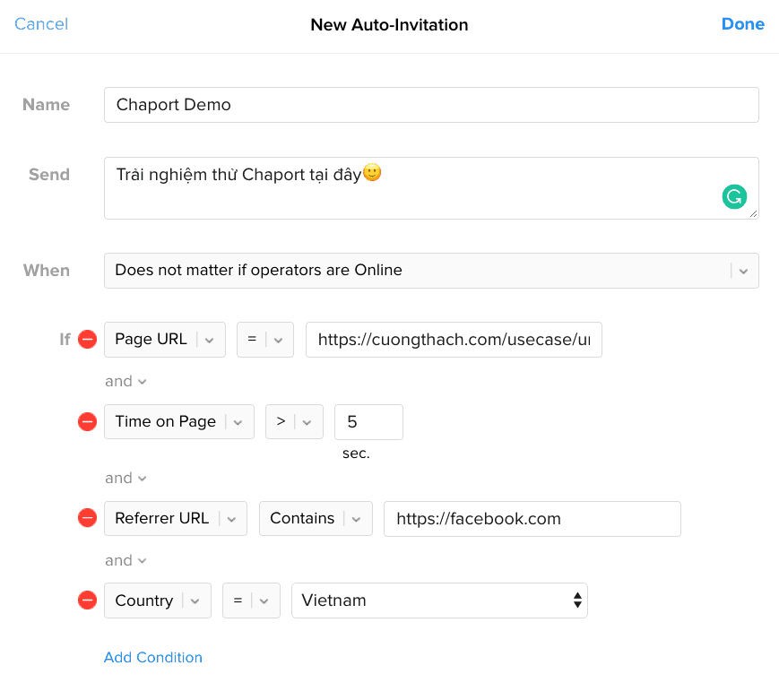Open the Page URL condition type dropdown
Viewport: 779px width, 700px height.
tap(164, 340)
